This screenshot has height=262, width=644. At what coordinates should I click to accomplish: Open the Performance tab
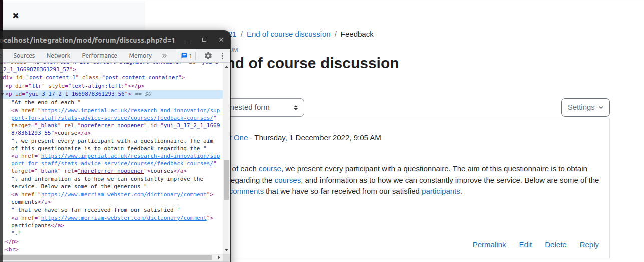point(99,56)
